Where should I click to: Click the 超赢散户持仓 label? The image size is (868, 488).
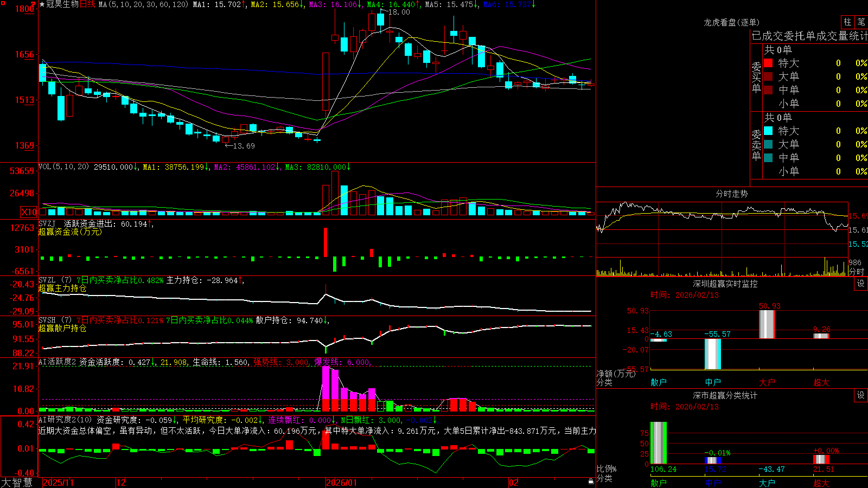click(x=62, y=328)
